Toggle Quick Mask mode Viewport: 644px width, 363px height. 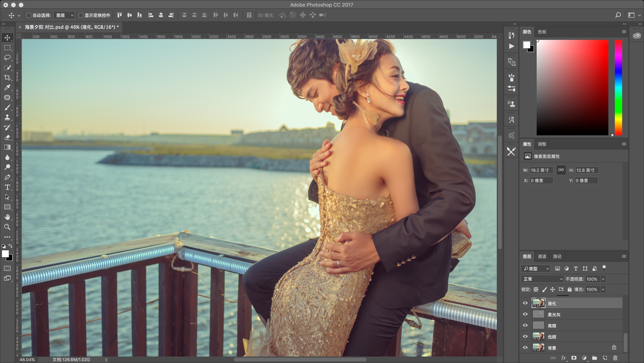pyautogui.click(x=7, y=268)
